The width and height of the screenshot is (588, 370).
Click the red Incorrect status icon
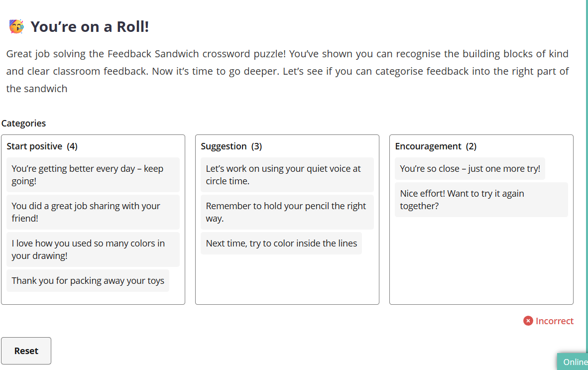528,321
